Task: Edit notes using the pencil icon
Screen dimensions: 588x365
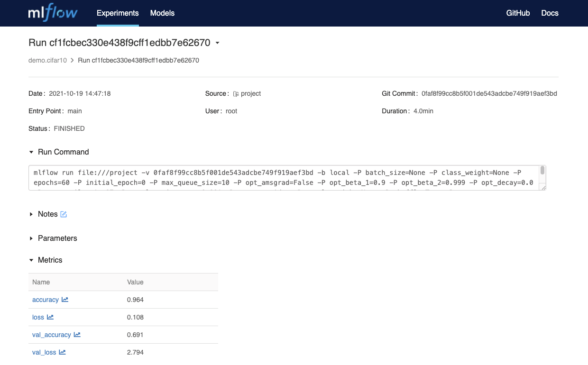Action: 64,214
